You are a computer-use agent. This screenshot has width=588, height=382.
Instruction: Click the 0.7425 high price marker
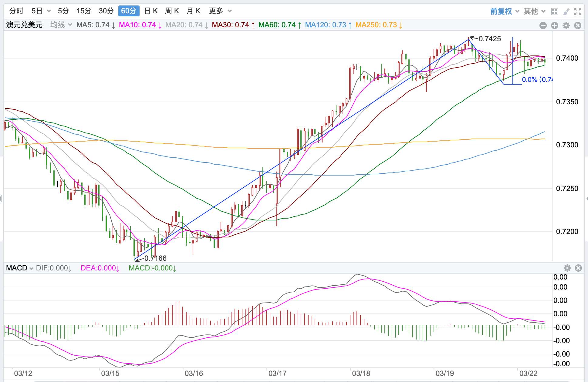[489, 39]
